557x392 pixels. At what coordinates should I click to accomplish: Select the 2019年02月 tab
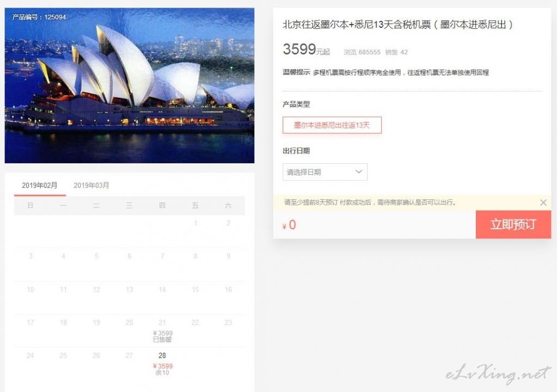click(x=39, y=185)
